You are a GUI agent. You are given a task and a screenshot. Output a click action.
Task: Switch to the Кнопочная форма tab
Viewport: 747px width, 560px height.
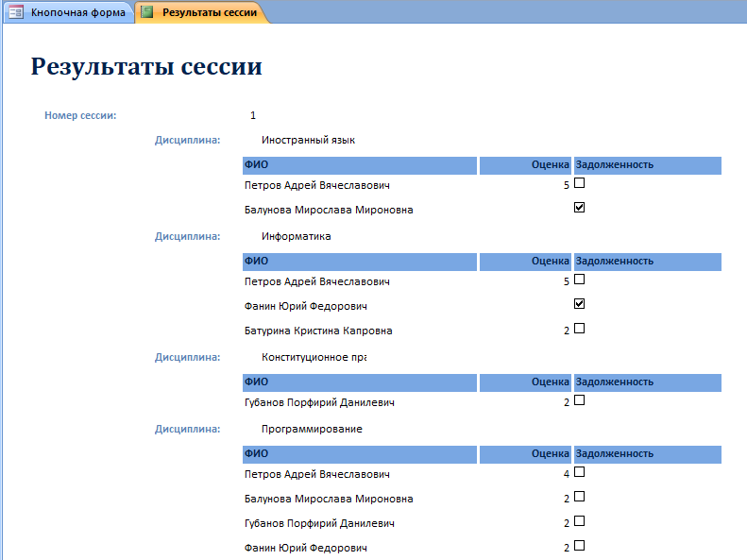click(69, 12)
